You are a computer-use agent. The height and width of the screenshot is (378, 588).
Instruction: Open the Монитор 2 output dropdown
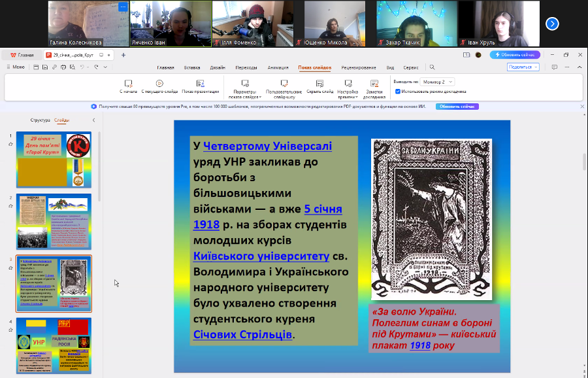click(437, 82)
